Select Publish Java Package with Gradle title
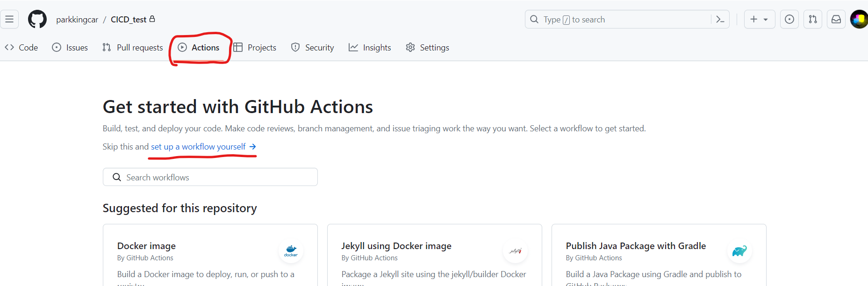868x286 pixels. pyautogui.click(x=636, y=246)
